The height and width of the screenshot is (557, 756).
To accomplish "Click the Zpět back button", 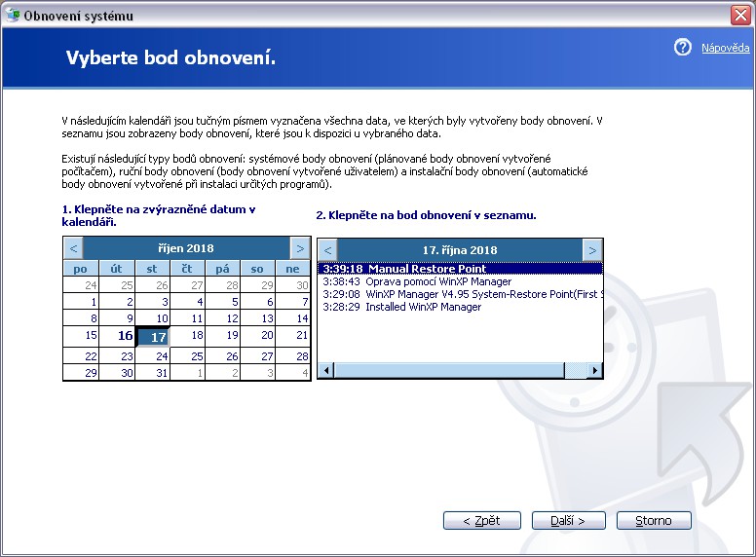I will [x=481, y=520].
